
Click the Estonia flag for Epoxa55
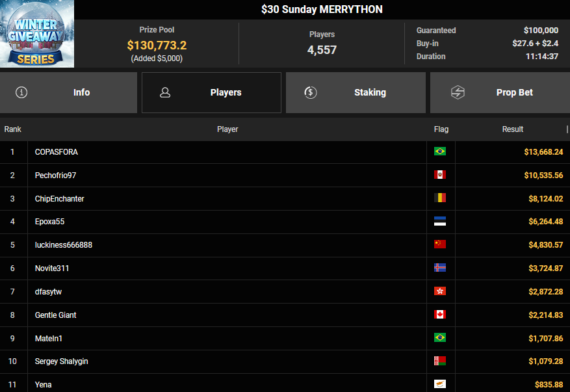pyautogui.click(x=440, y=222)
